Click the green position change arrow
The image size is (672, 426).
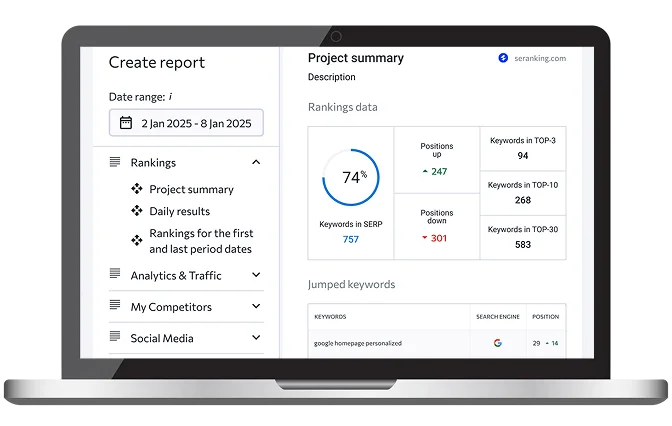(547, 343)
